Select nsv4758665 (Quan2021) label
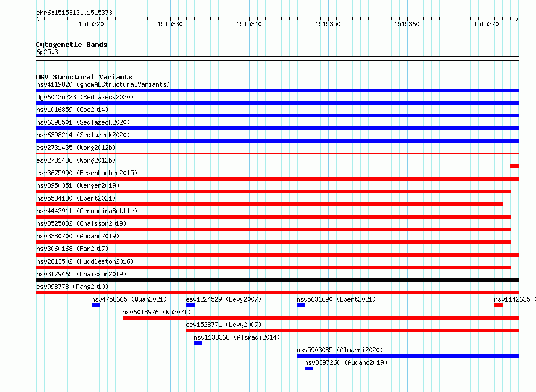This screenshot has height=392, width=536. tap(129, 299)
